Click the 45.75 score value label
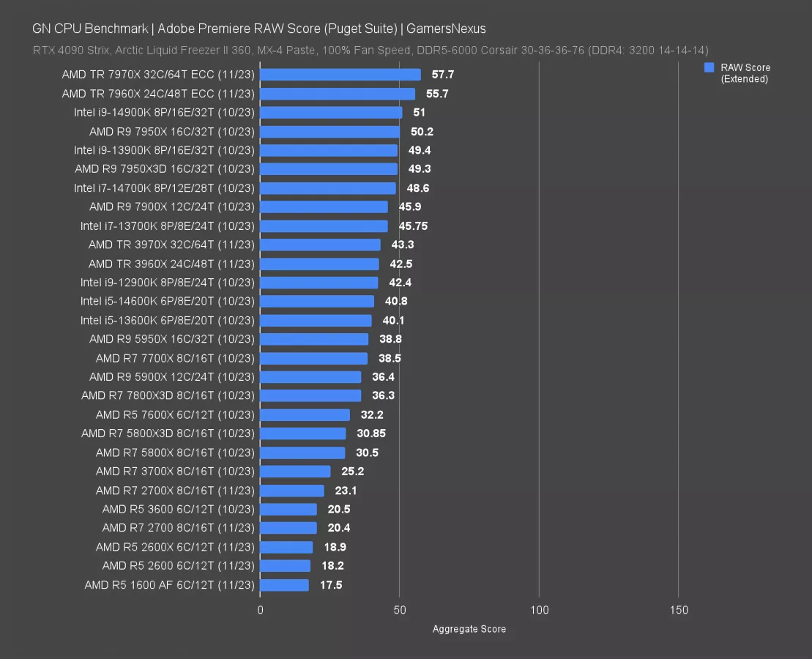 413,226
